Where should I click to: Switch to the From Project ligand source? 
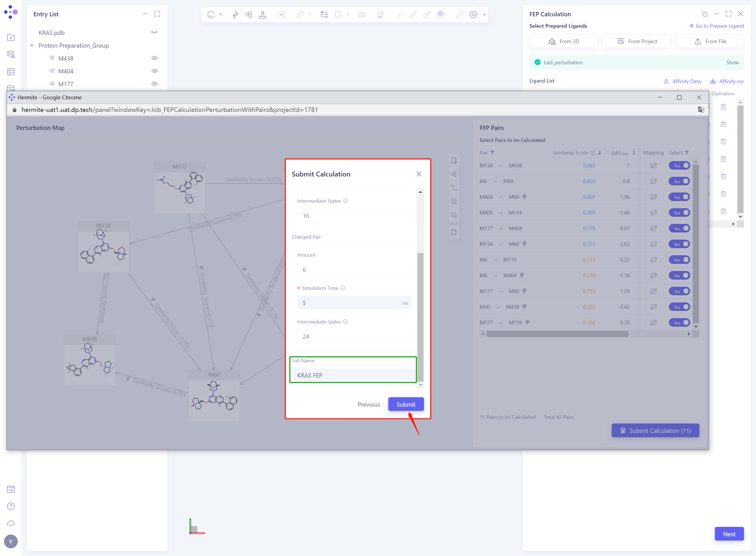[x=636, y=41]
